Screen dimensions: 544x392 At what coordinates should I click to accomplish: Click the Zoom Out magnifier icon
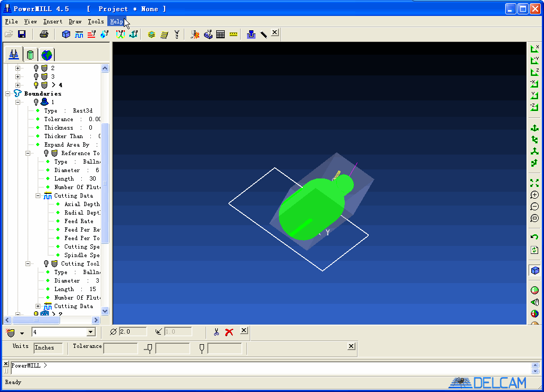tap(534, 207)
